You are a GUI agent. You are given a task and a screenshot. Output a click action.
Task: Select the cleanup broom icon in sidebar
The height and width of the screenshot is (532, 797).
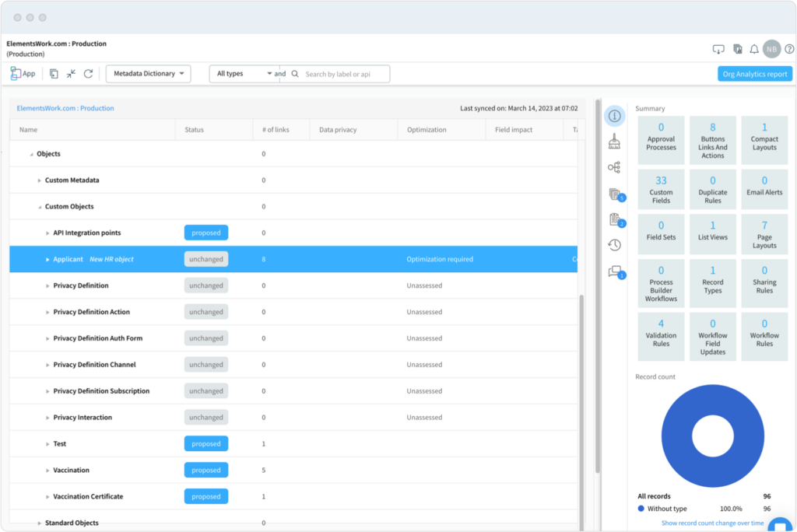[614, 142]
